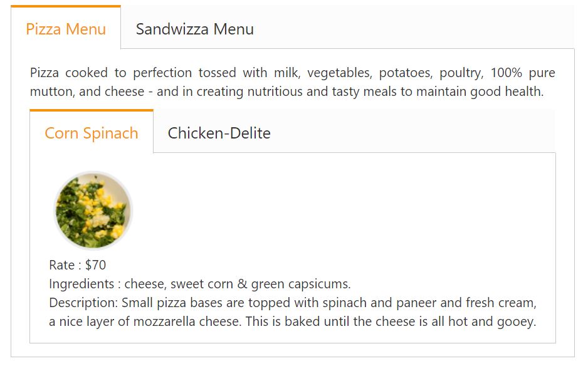The height and width of the screenshot is (366, 588).
Task: Select the Corn Spinach tab
Action: click(x=92, y=133)
